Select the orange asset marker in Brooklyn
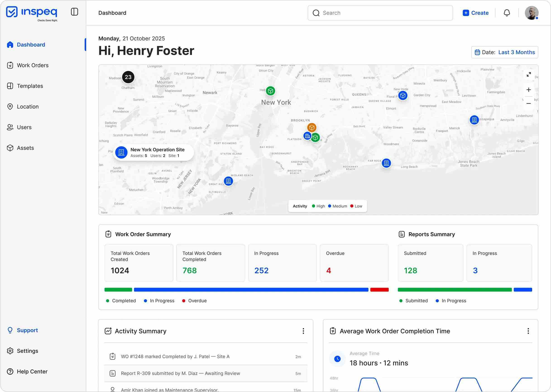Screen dimensions: 551x392 point(311,127)
